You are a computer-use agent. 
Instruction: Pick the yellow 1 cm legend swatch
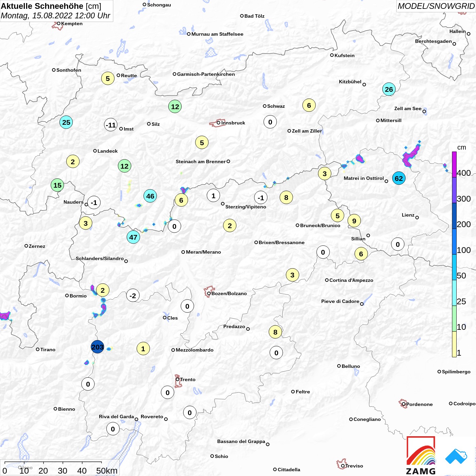[x=454, y=344]
